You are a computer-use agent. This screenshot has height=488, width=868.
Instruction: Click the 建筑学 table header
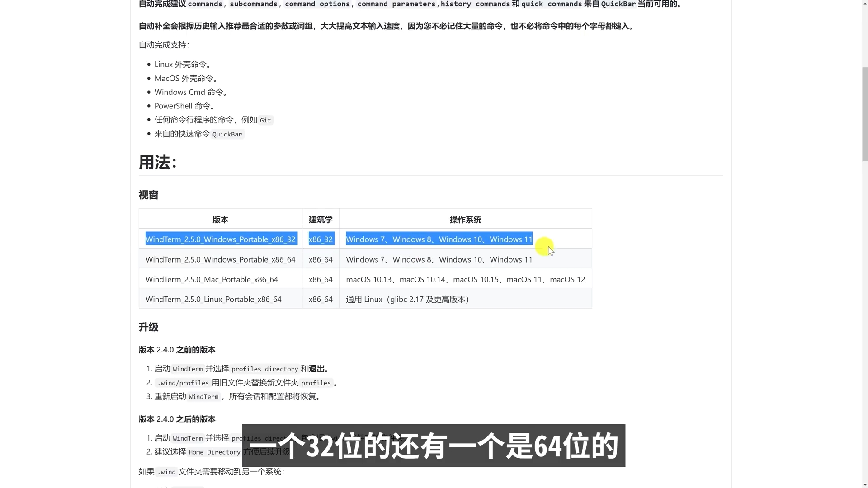[320, 220]
